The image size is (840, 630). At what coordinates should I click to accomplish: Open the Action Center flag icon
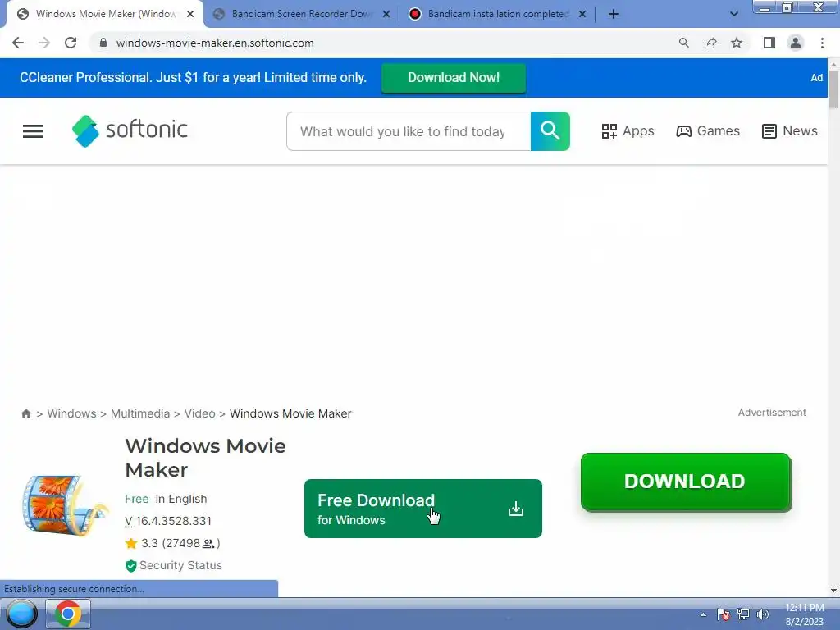724,614
